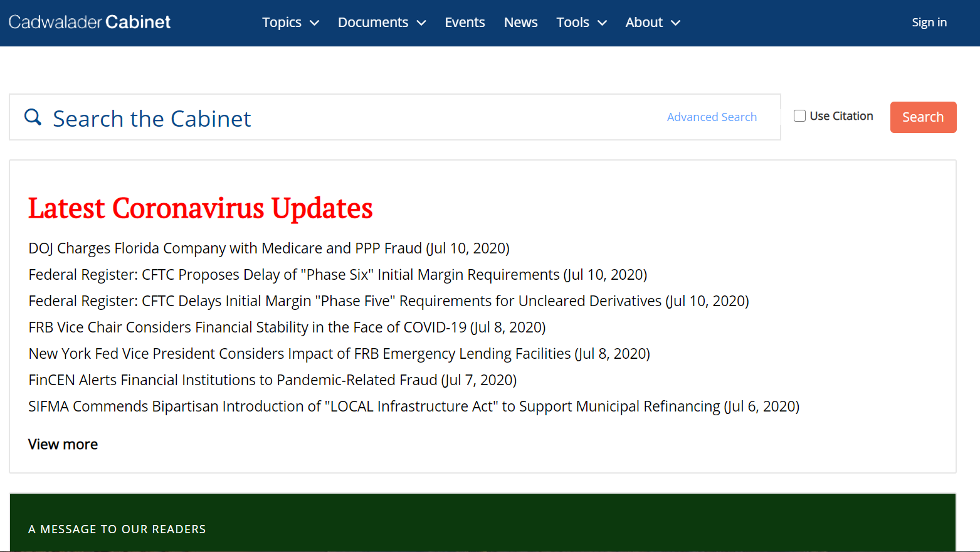Click the Sign in link
Screen dimensions: 980x552
(929, 23)
